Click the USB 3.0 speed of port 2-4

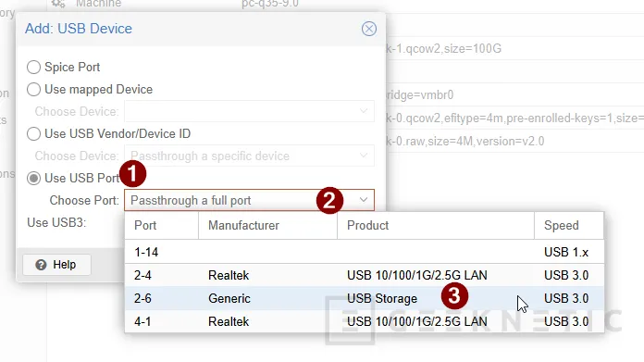566,275
